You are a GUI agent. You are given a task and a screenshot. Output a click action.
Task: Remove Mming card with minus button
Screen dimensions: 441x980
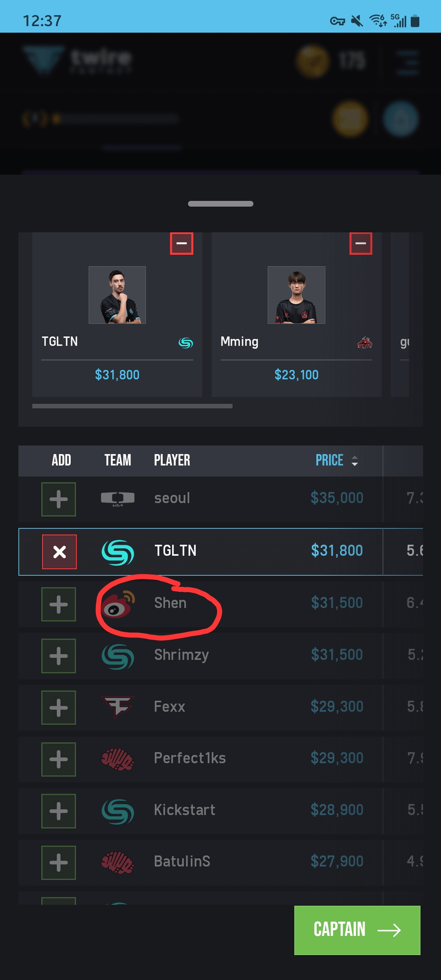coord(361,243)
